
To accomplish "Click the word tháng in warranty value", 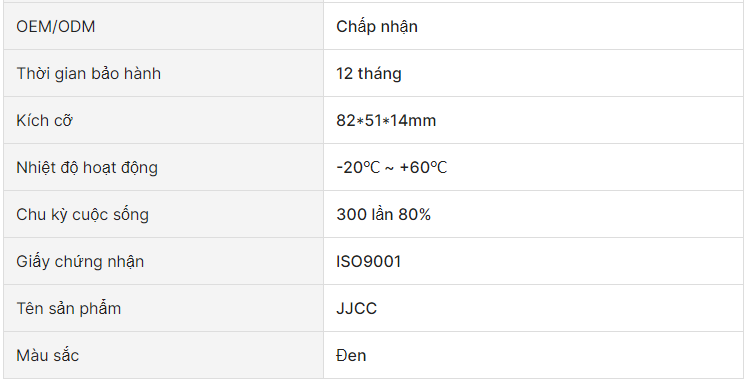I will coord(380,73).
